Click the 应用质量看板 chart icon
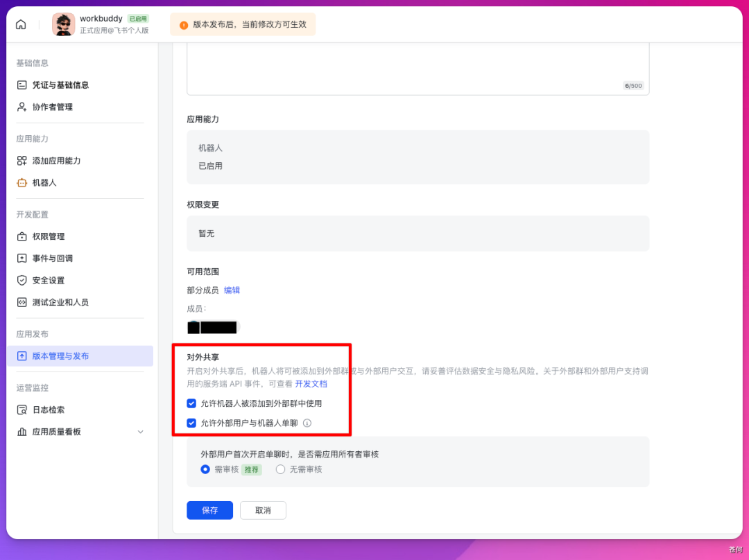Image resolution: width=749 pixels, height=560 pixels. 22,432
